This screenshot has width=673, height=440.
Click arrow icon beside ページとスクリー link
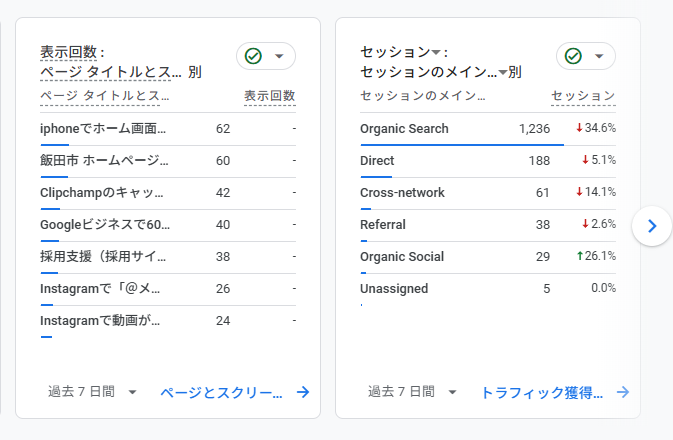point(303,392)
